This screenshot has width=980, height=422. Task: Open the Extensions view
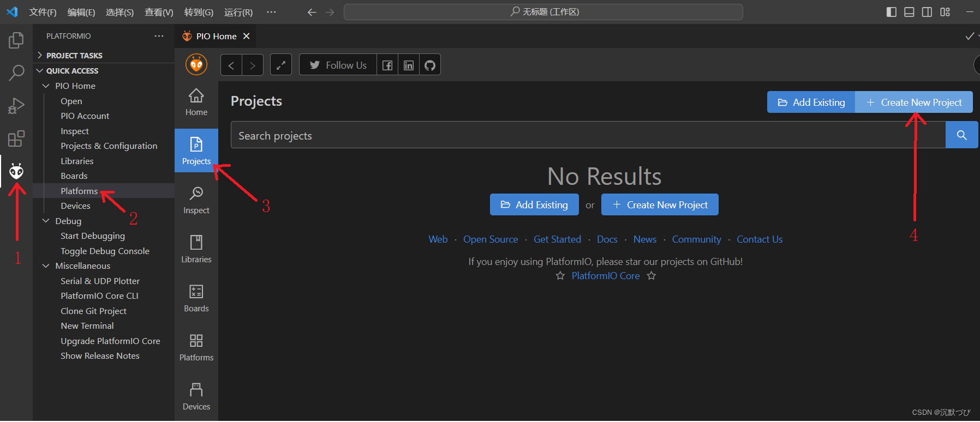(16, 138)
